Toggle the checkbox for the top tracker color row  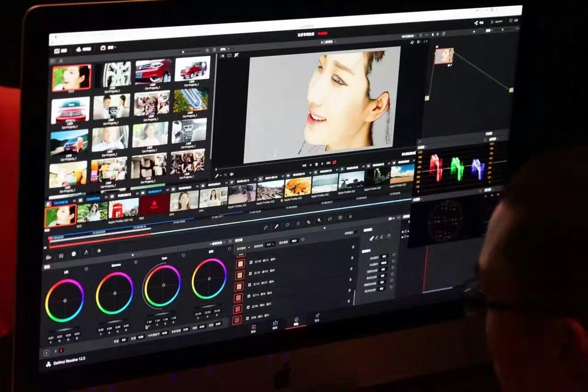tap(250, 263)
